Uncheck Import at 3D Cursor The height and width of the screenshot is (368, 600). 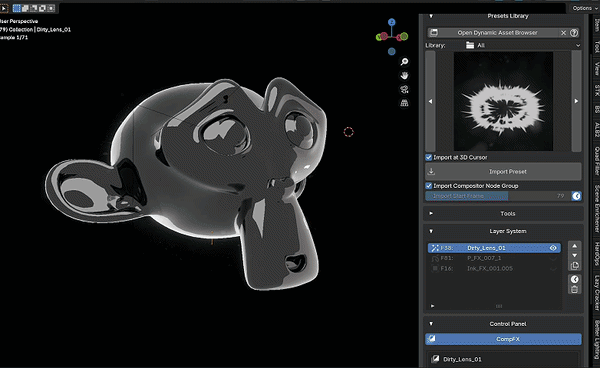click(429, 158)
